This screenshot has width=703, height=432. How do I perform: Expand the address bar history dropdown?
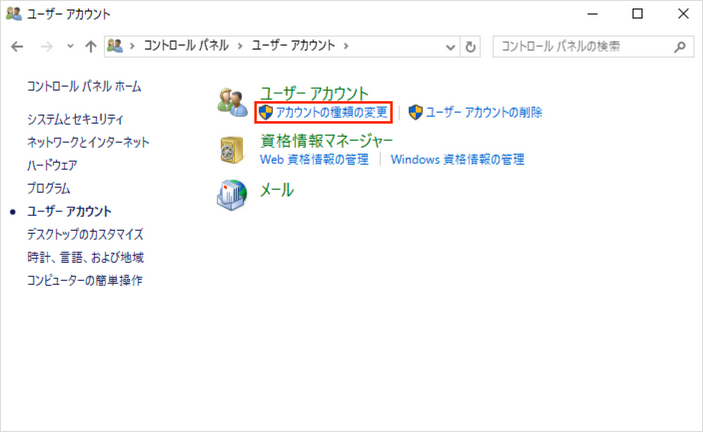coord(449,46)
